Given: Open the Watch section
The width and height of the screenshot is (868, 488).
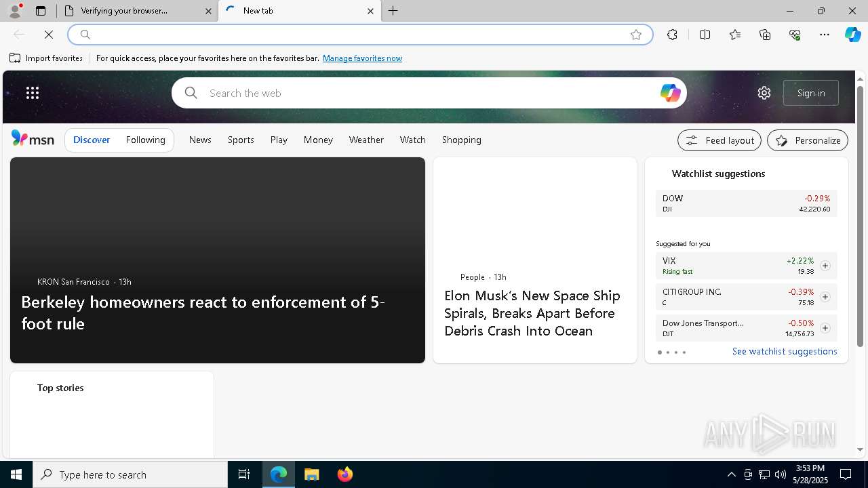Looking at the screenshot, I should (412, 140).
